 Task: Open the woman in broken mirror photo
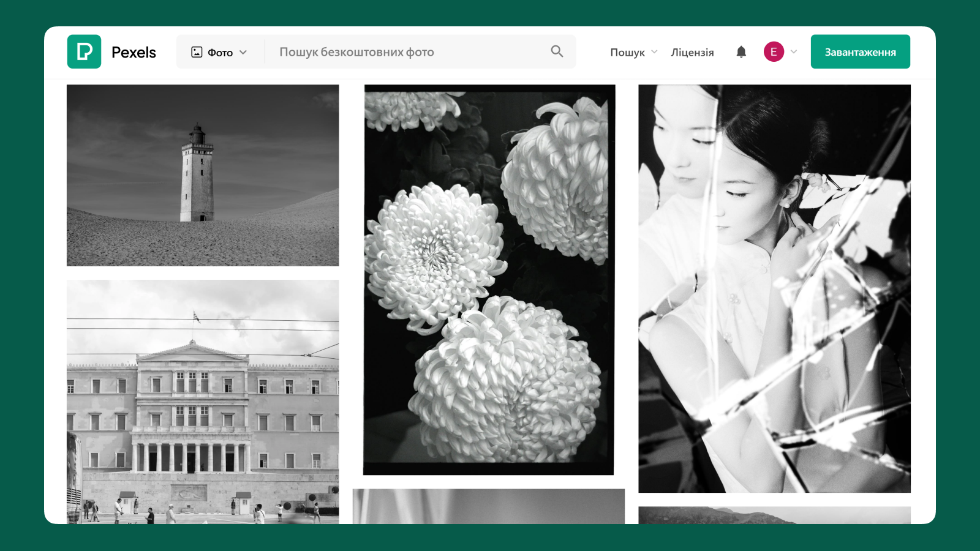(x=774, y=288)
